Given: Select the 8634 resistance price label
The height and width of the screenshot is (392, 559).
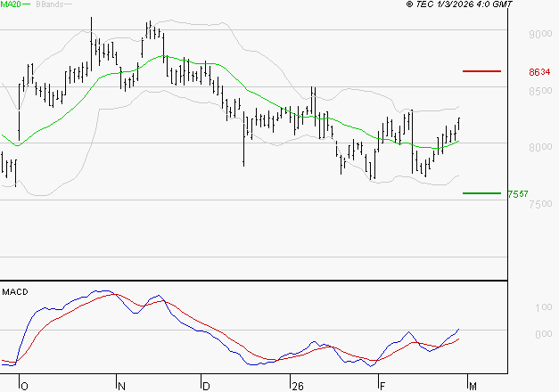Looking at the screenshot, I should coord(540,71).
